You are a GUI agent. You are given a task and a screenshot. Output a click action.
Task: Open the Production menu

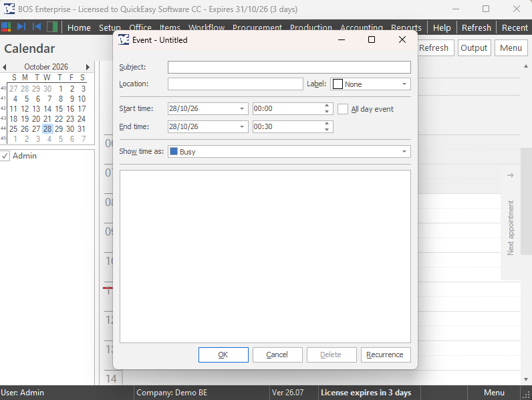click(x=311, y=27)
